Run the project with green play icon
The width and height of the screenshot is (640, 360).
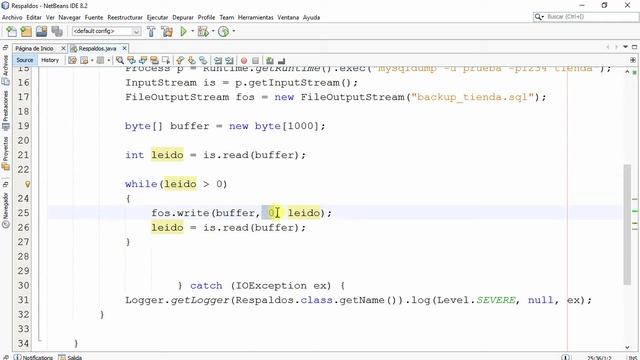click(x=183, y=31)
